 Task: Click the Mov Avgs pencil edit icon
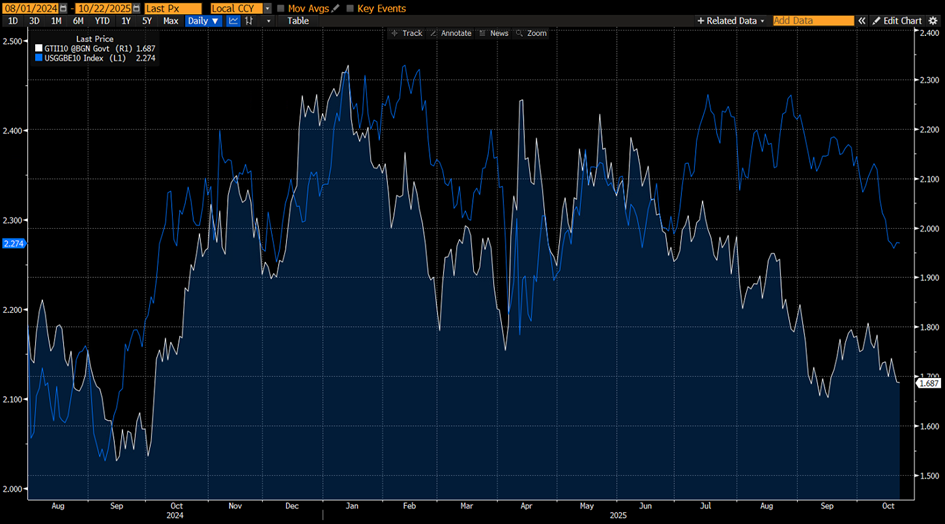[335, 8]
